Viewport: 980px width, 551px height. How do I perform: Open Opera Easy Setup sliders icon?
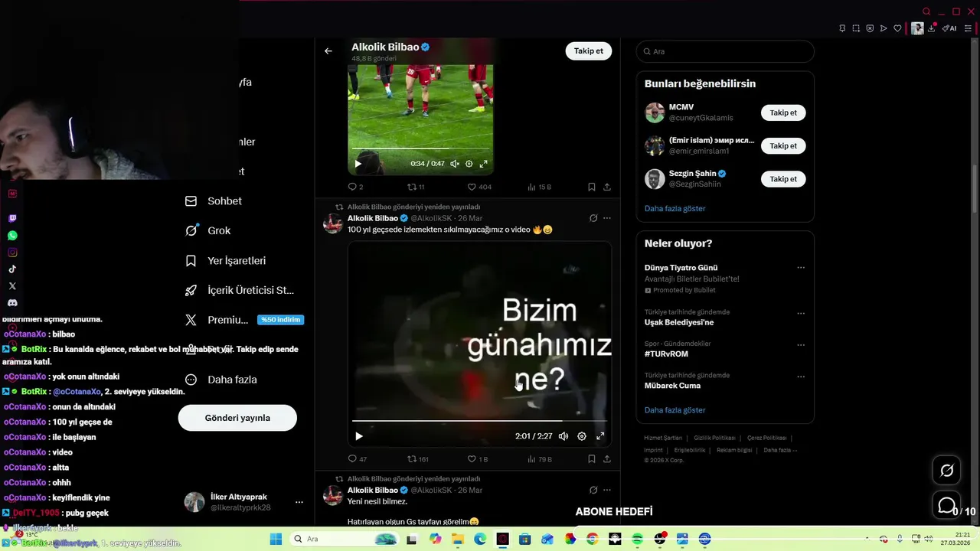[x=968, y=28]
